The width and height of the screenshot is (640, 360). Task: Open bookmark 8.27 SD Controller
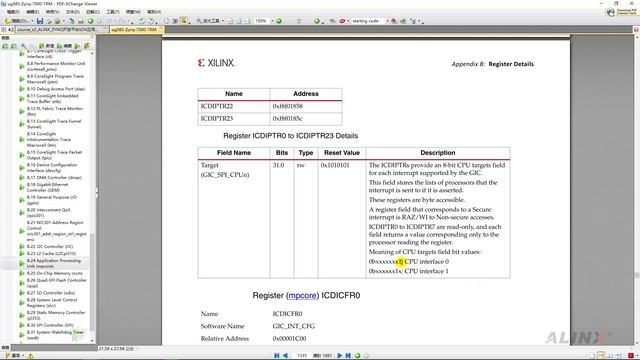coord(51,293)
